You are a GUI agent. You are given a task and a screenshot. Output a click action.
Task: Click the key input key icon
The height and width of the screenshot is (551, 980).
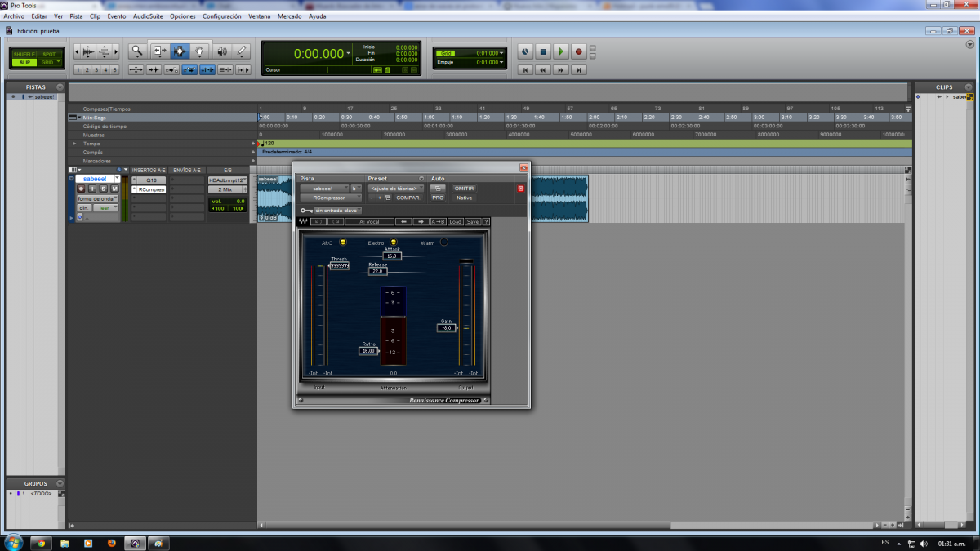[x=306, y=210]
